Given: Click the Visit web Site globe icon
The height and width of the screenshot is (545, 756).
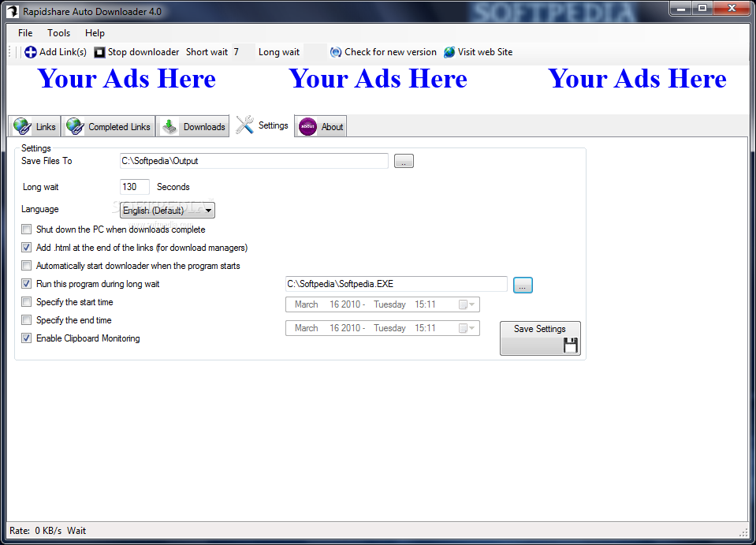Looking at the screenshot, I should (449, 52).
